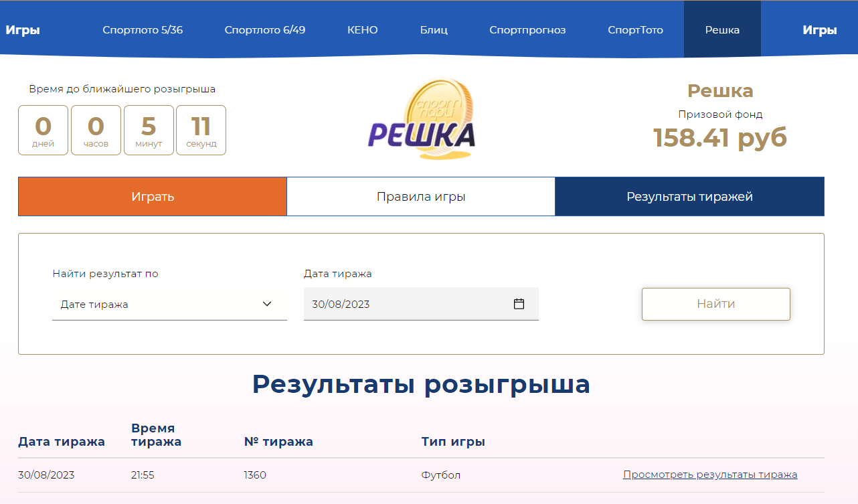Screen dimensions: 858x504
Task: Select the Решка navigation item
Action: [722, 29]
